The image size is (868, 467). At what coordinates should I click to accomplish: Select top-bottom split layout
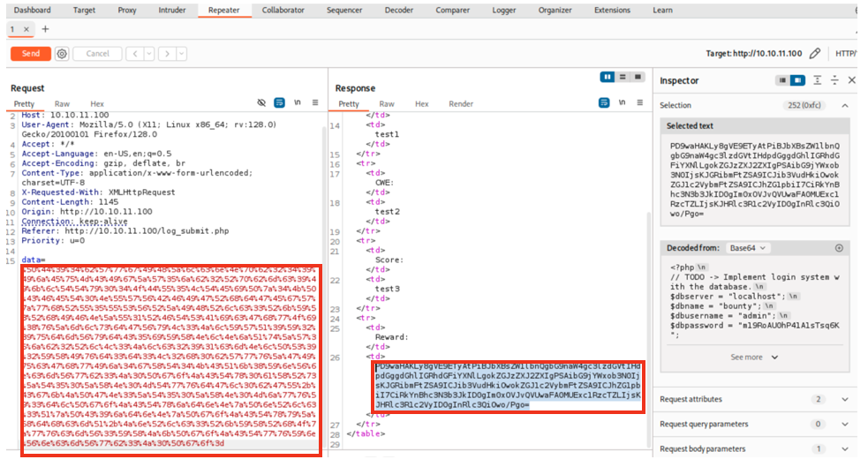coord(623,77)
